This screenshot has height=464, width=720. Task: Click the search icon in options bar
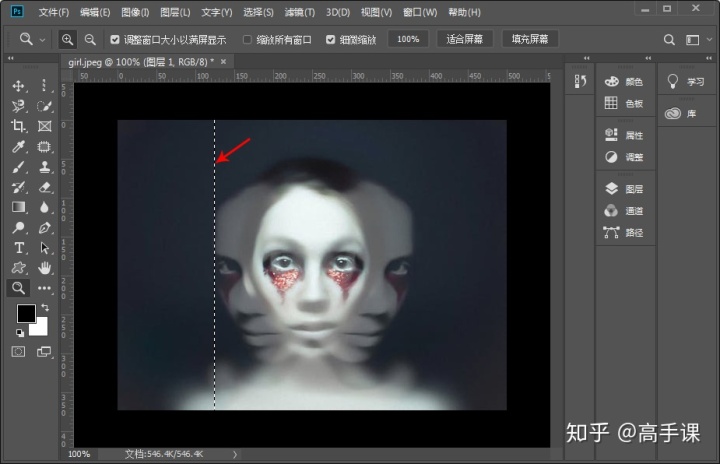(x=669, y=40)
